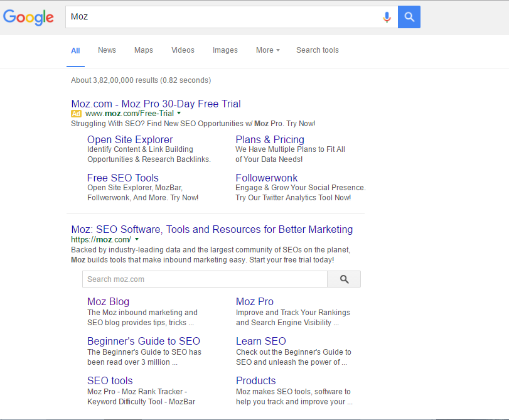The width and height of the screenshot is (509, 420).
Task: Open the Followerwonk link
Action: click(267, 178)
